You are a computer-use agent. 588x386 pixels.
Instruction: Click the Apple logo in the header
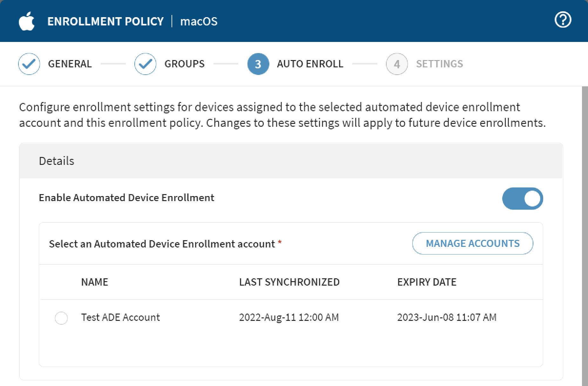(x=27, y=21)
